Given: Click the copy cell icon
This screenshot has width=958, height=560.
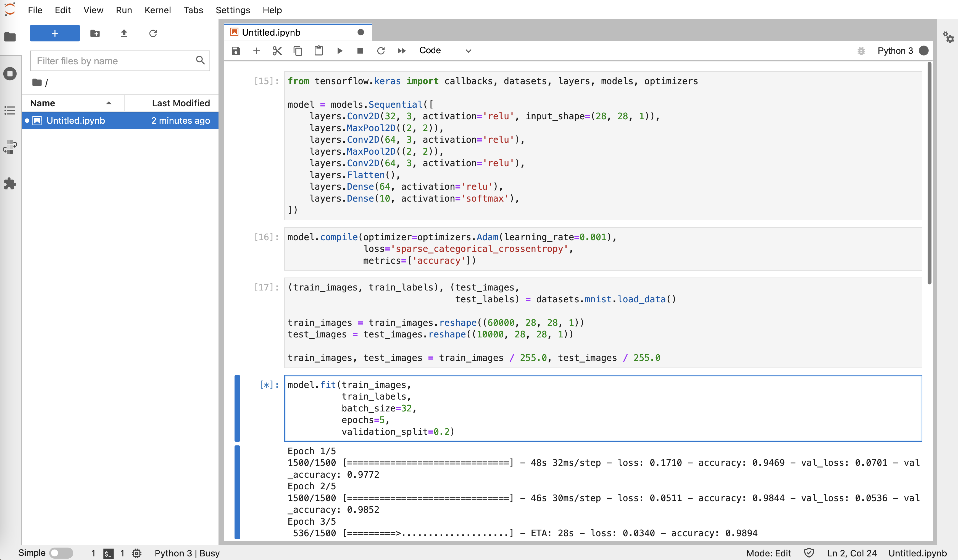Looking at the screenshot, I should (x=298, y=50).
